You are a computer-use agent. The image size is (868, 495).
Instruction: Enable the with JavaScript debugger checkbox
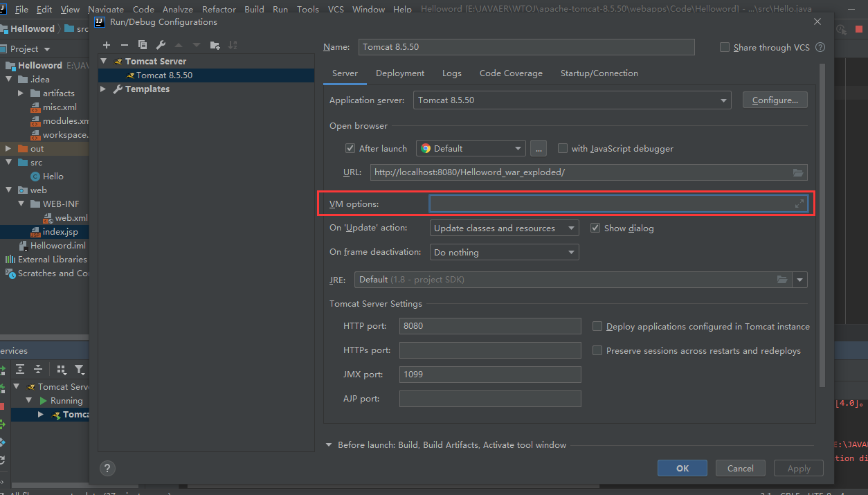click(x=563, y=148)
